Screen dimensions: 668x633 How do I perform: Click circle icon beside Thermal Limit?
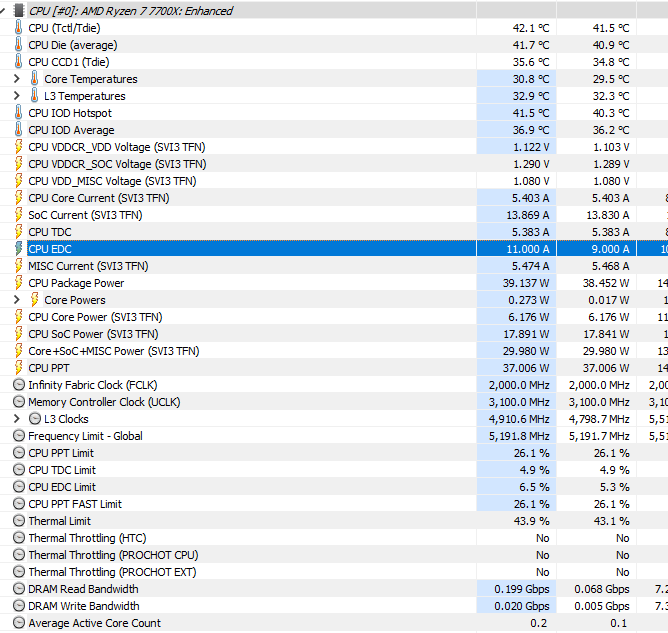19,521
